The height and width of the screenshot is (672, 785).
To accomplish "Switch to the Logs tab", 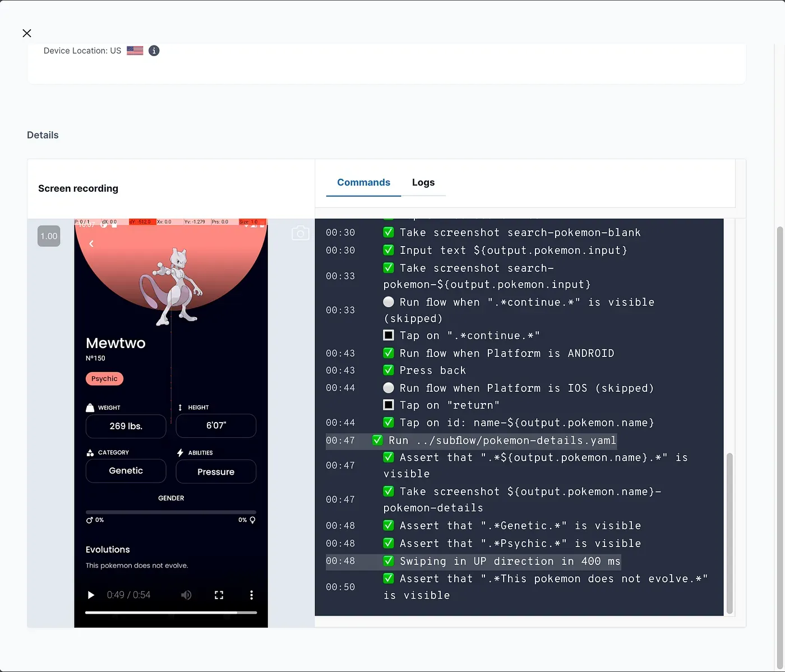I will pos(423,183).
